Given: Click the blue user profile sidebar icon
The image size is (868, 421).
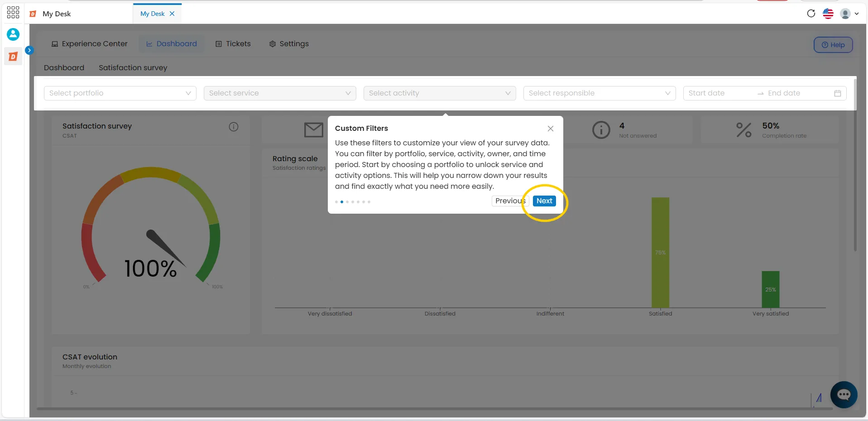Looking at the screenshot, I should (x=13, y=34).
